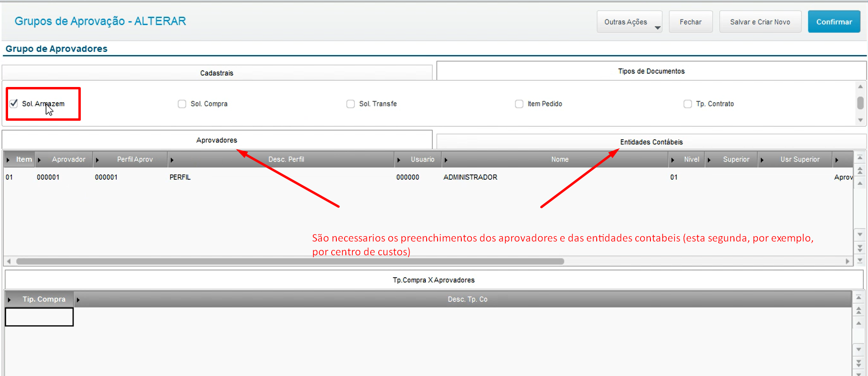Click the Fechar button
The height and width of the screenshot is (376, 868).
691,22
